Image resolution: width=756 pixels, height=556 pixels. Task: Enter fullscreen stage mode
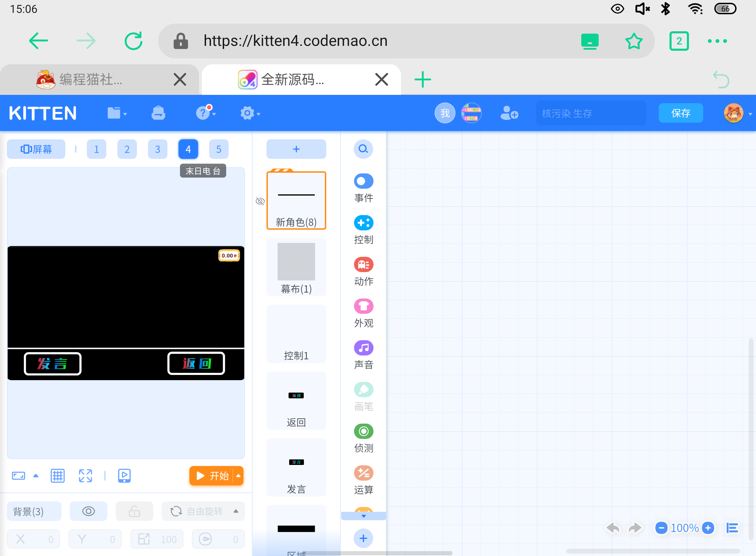point(85,476)
